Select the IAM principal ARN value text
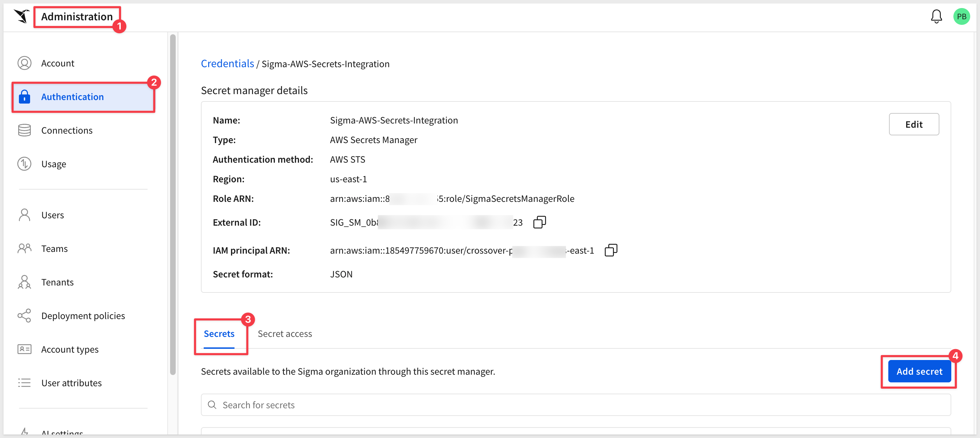 point(462,250)
